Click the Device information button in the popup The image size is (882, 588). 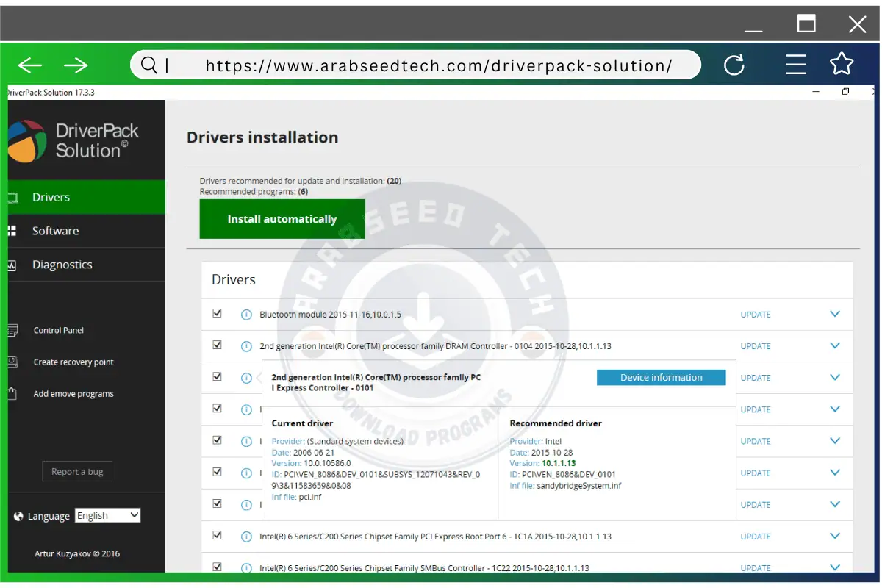[x=660, y=377]
